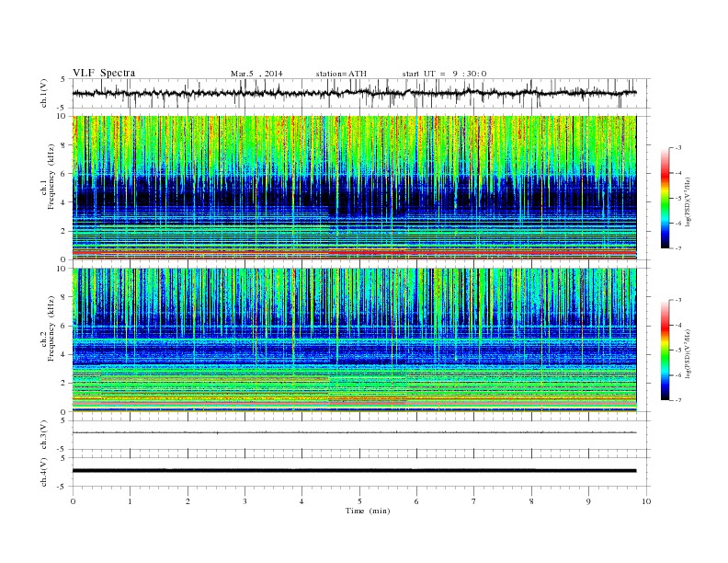This screenshot has height=563, width=728.
Task: Click the '-7' value on the upper colorbar
Action: point(677,248)
